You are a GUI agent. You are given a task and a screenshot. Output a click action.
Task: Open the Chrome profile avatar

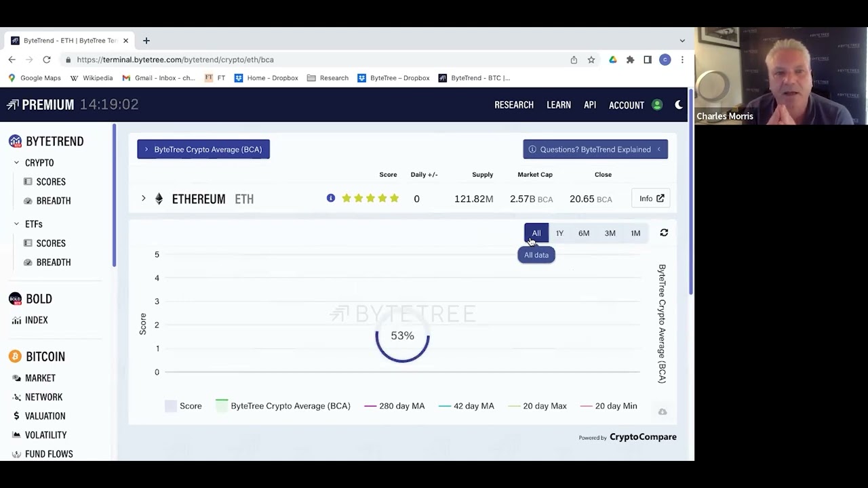pyautogui.click(x=665, y=60)
